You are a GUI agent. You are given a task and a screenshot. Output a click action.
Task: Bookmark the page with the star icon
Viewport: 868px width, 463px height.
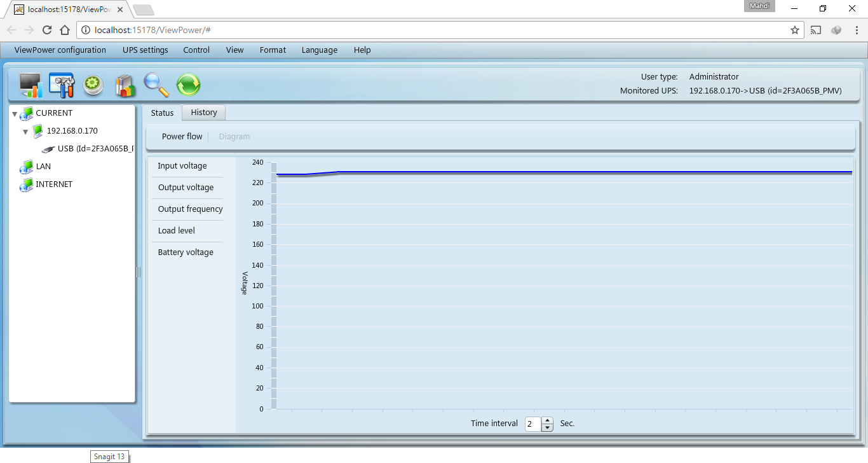[794, 30]
